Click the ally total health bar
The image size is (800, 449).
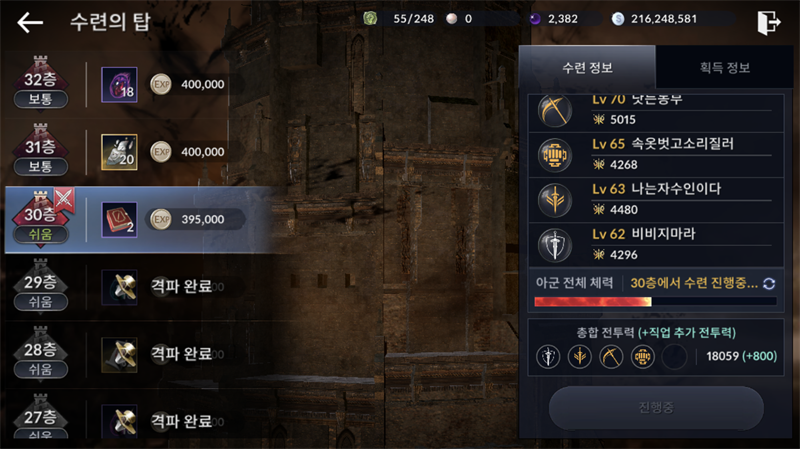655,302
